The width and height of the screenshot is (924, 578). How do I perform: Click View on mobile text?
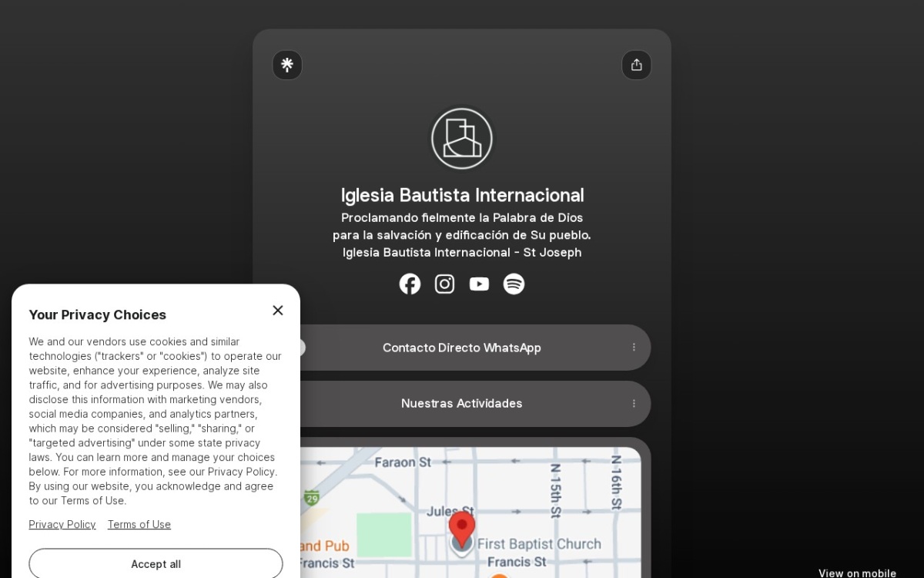click(857, 573)
